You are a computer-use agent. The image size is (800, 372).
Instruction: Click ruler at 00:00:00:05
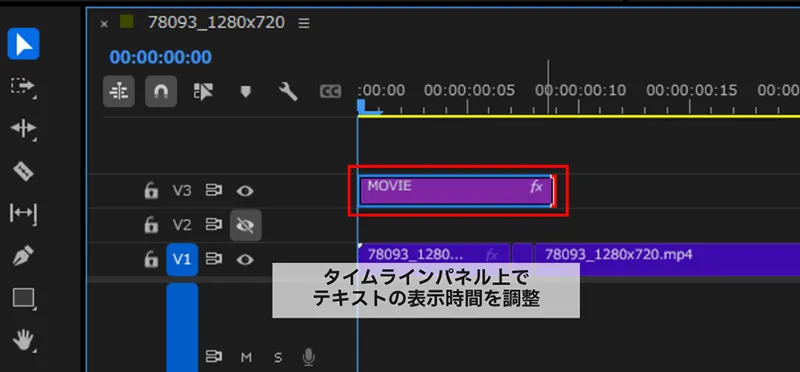[x=469, y=91]
